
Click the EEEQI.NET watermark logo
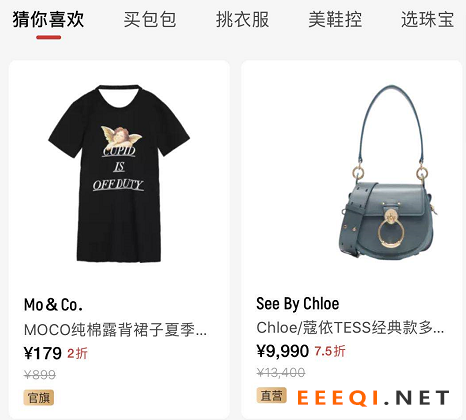coord(373,398)
